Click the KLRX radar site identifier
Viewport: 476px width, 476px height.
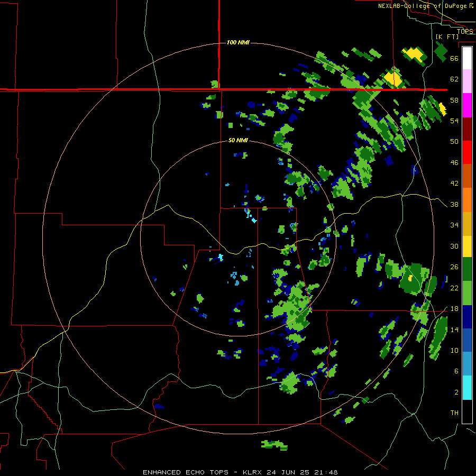point(253,472)
